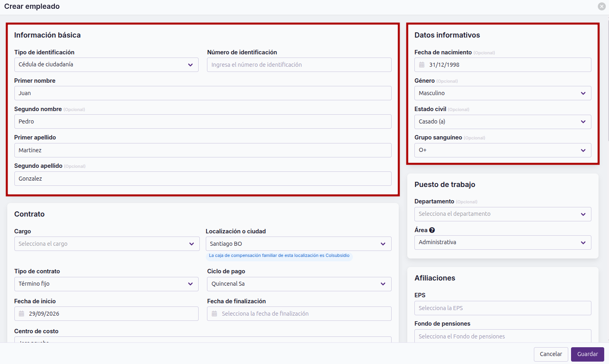Click the Fecha de inicio date field

[x=106, y=314]
